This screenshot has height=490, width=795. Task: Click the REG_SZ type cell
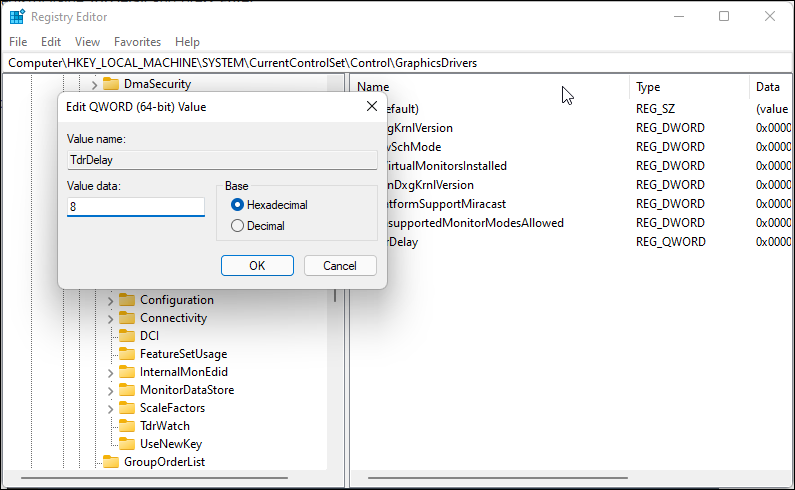655,109
